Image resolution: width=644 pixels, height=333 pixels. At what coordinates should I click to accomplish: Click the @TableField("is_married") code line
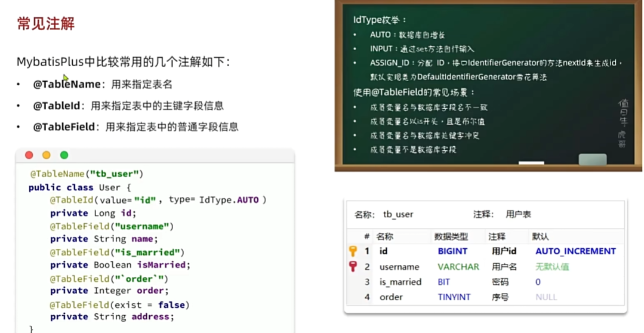click(x=117, y=252)
